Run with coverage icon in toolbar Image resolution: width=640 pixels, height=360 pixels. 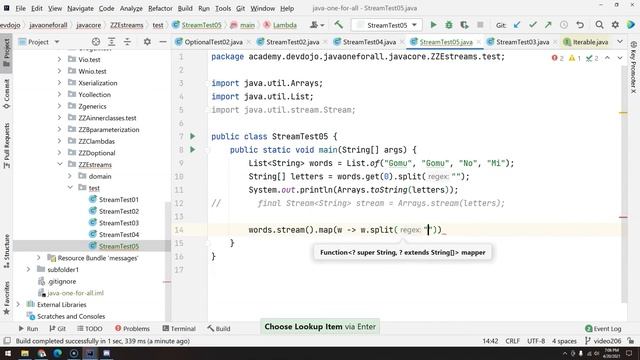(464, 25)
